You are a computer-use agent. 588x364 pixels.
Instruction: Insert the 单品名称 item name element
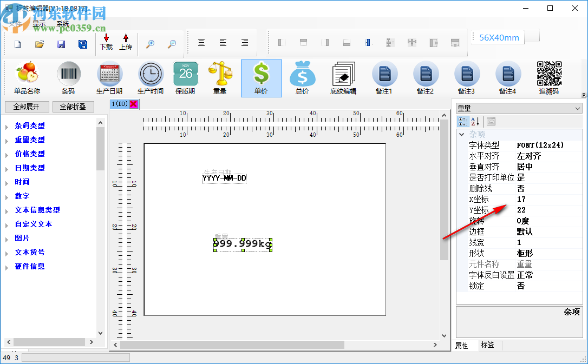(27, 78)
